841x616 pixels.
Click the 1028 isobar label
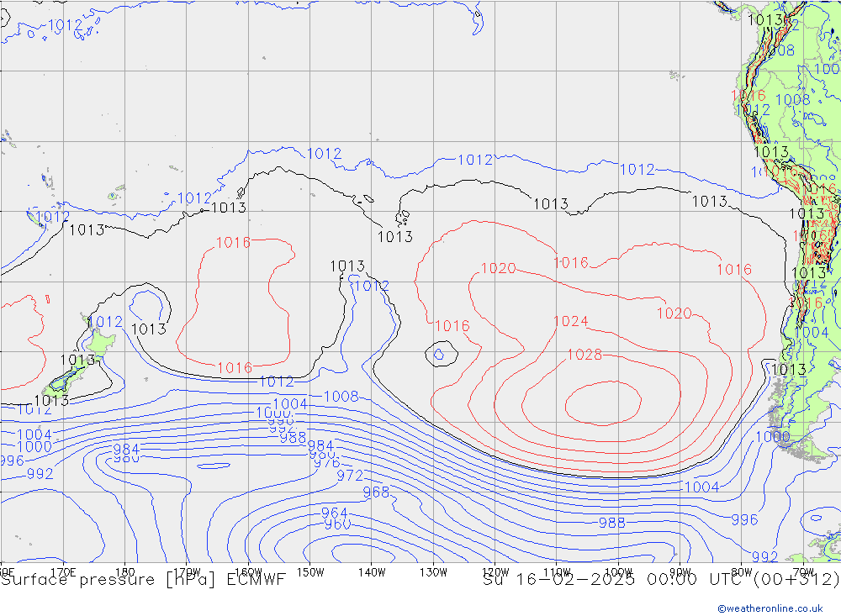tap(584, 355)
